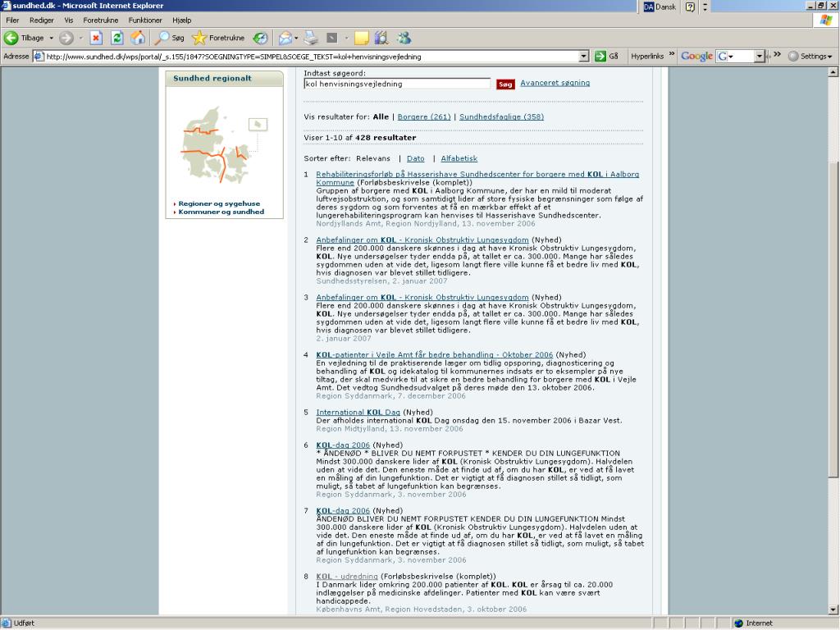Viewport: 840px width, 630px height.
Task: Open the Avanceret søgning link
Action: pos(555,83)
